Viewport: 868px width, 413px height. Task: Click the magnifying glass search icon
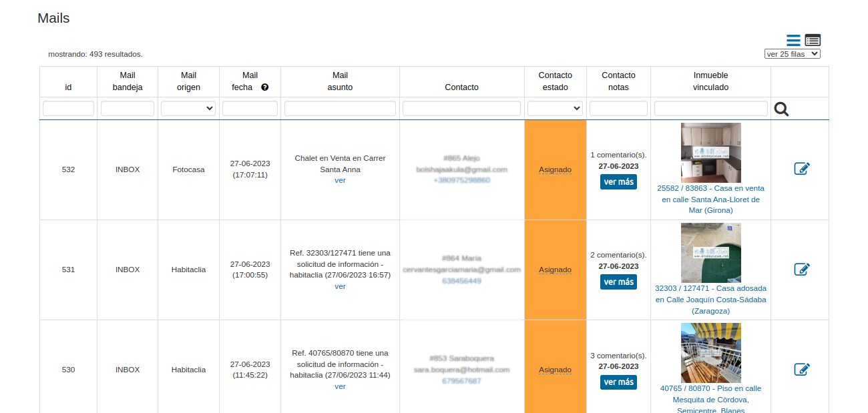point(781,109)
